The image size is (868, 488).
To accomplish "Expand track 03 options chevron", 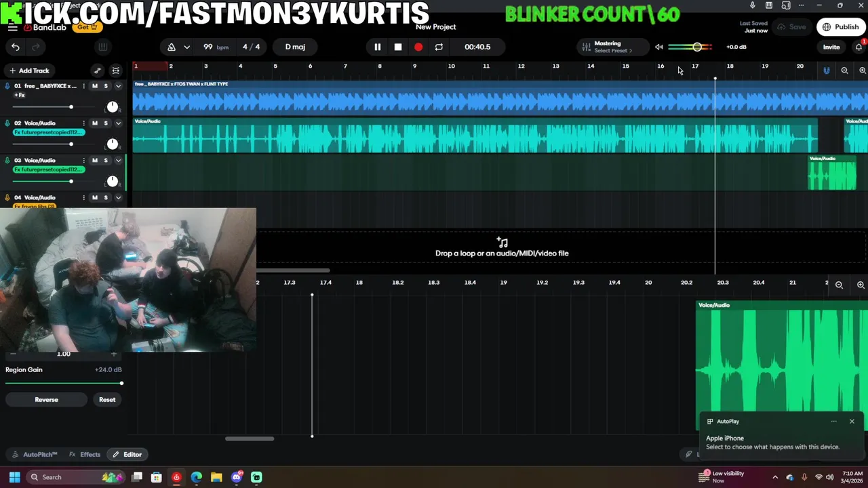I will 118,161.
